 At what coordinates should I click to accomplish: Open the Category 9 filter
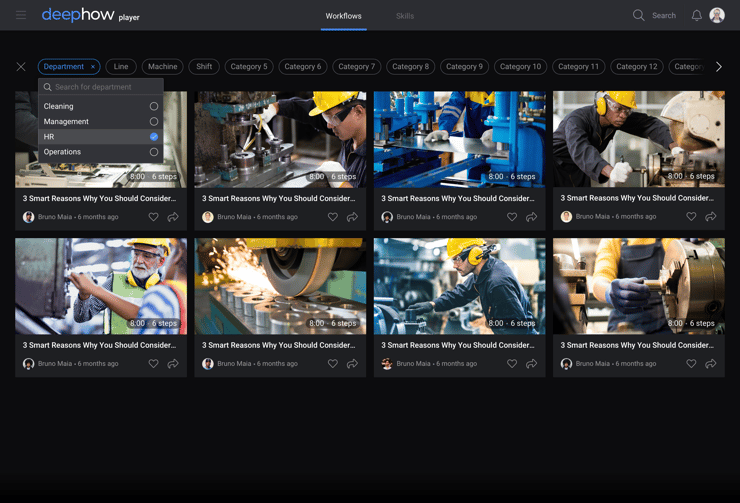464,67
